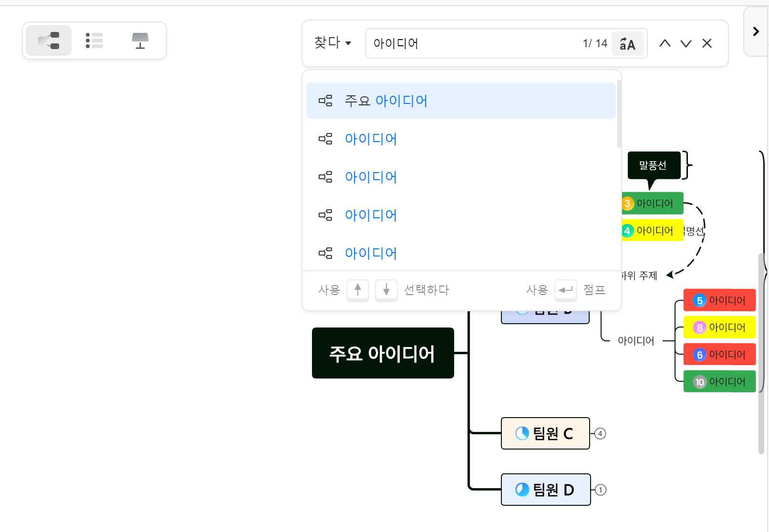Go to next search result
Screen dimensions: 769x532
(x=686, y=43)
